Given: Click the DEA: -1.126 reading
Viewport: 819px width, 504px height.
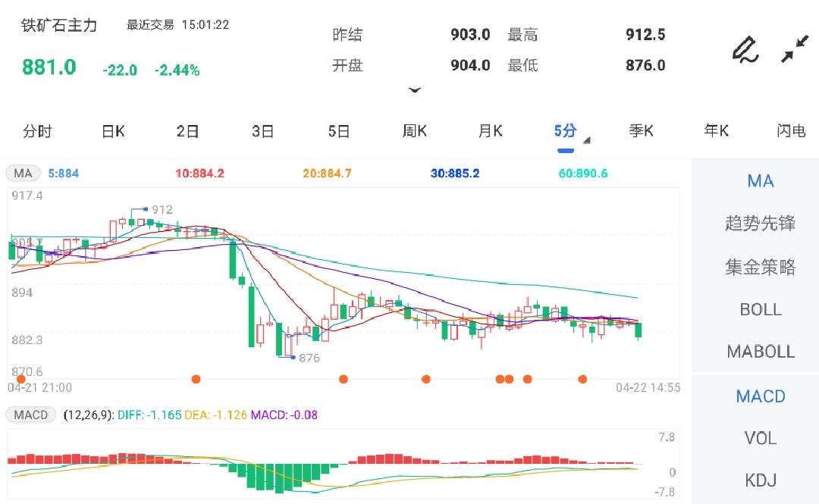Looking at the screenshot, I should tap(215, 415).
